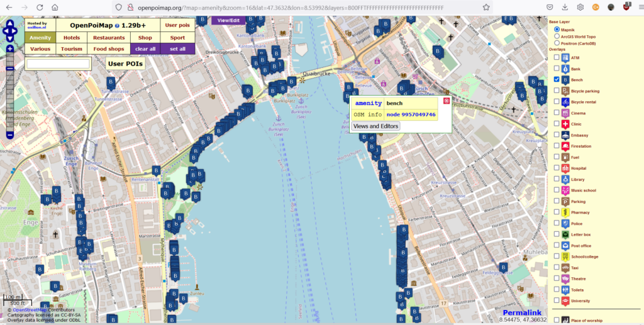Open the browser downloads panel
644x325 pixels.
click(565, 8)
